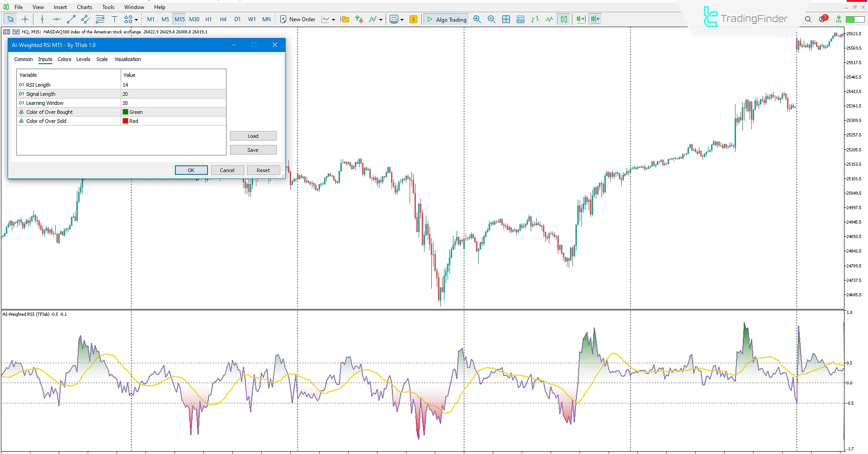Open the indicators dropdown arrow
This screenshot has width=868, height=454.
click(380, 19)
